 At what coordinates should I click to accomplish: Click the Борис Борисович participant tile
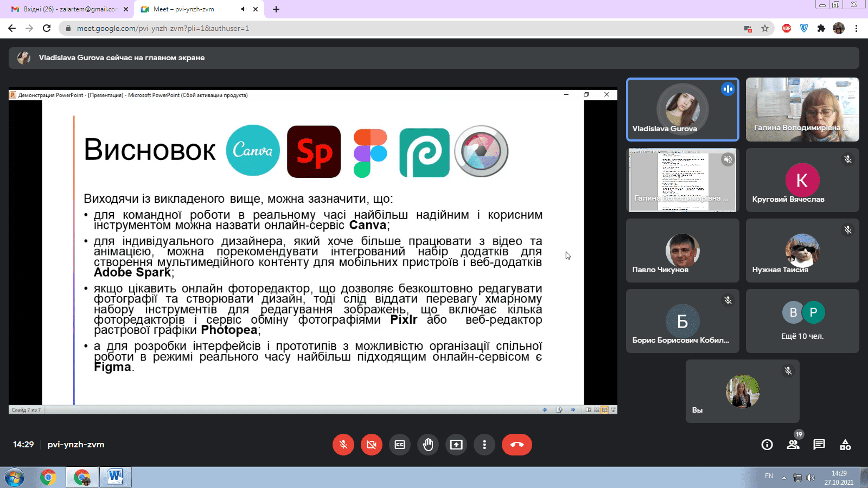[x=682, y=321]
